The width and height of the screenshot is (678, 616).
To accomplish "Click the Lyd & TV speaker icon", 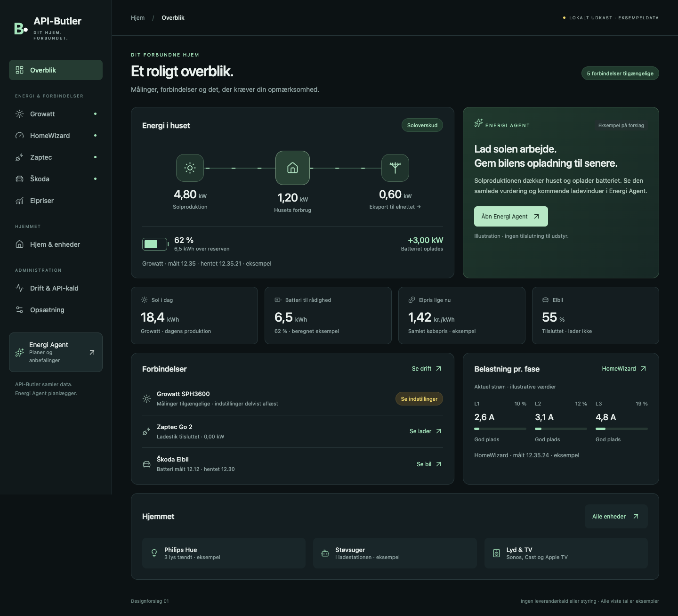I will point(496,553).
